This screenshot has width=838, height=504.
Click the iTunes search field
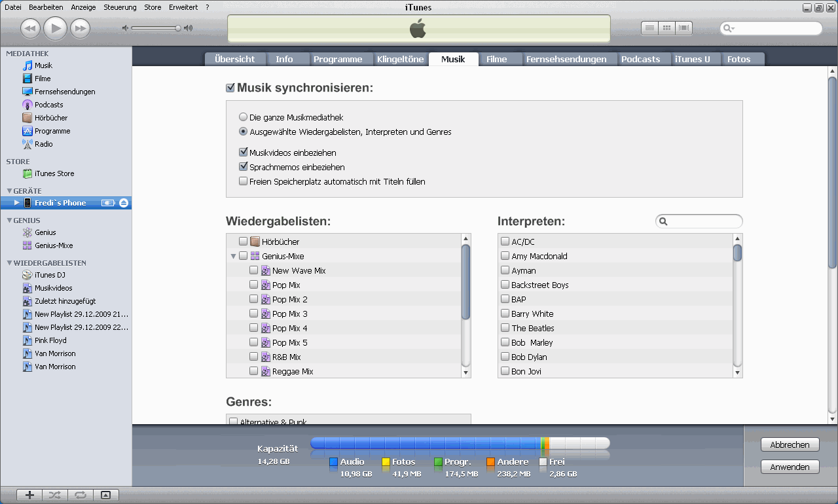771,28
